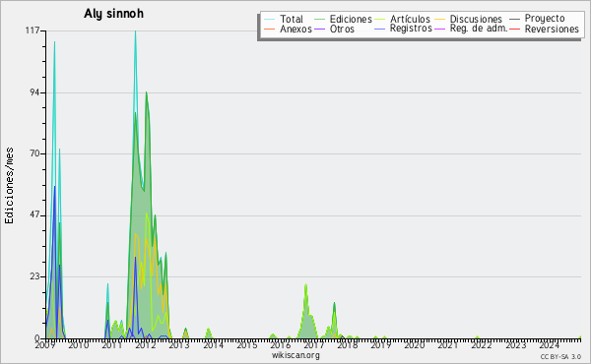This screenshot has height=364, width=591.
Task: Click the 'Discusiones' legend label
Action: [x=476, y=19]
